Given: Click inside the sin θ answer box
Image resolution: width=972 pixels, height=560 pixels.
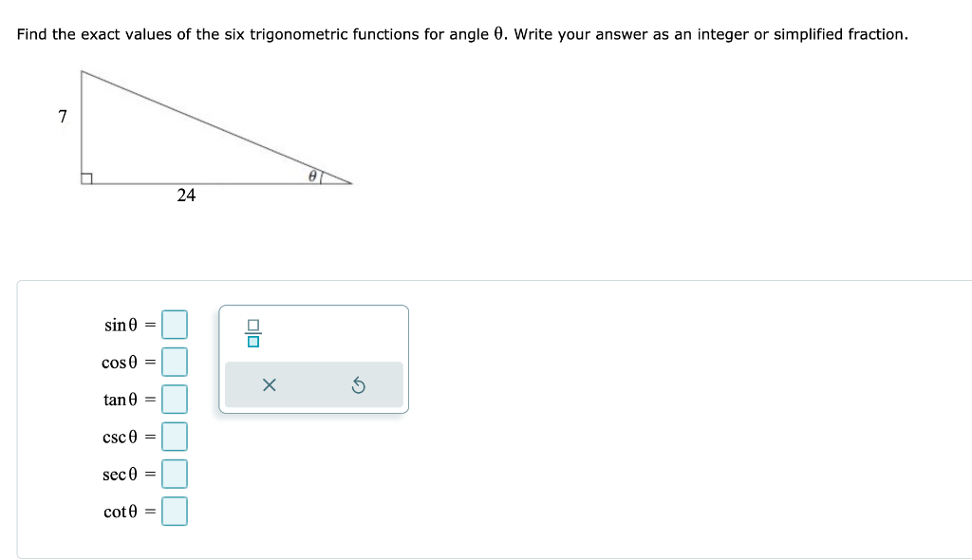Looking at the screenshot, I should [x=175, y=324].
